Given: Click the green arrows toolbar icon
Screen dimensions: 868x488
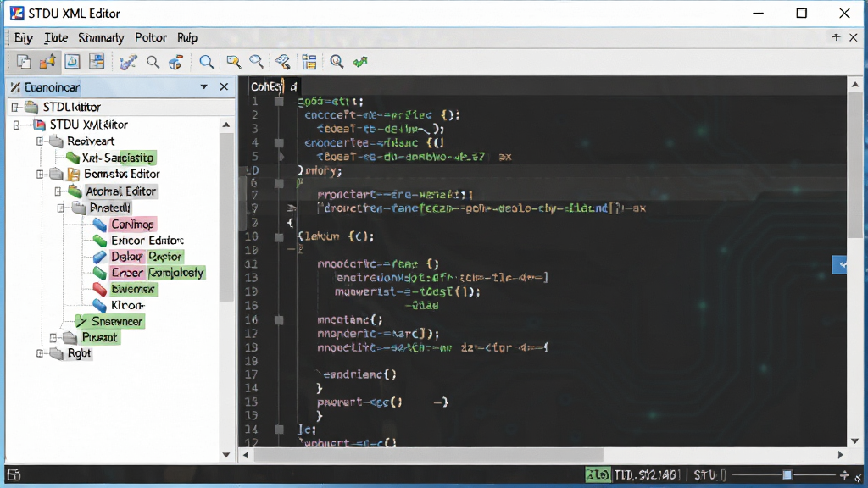Looking at the screenshot, I should click(360, 62).
